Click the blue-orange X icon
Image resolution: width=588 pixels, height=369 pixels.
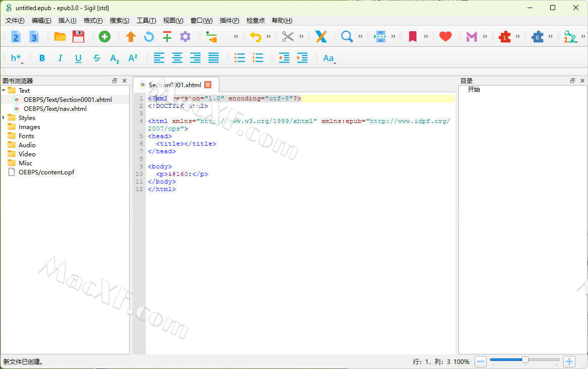(x=321, y=36)
